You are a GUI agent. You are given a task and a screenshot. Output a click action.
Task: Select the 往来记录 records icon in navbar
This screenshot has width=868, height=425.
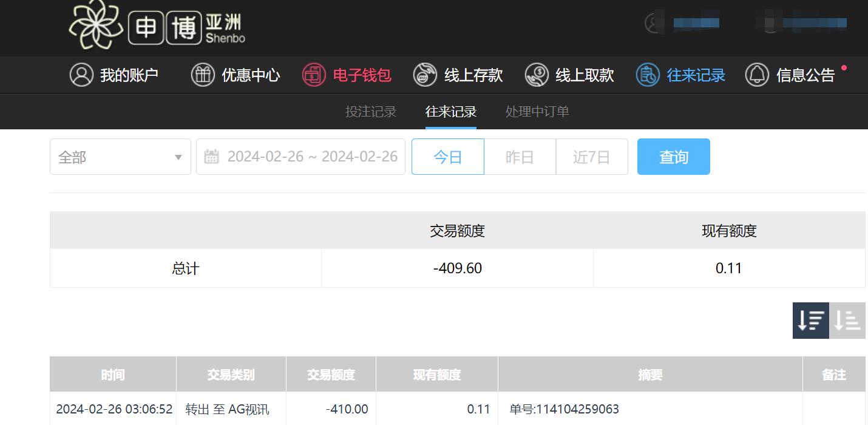648,75
